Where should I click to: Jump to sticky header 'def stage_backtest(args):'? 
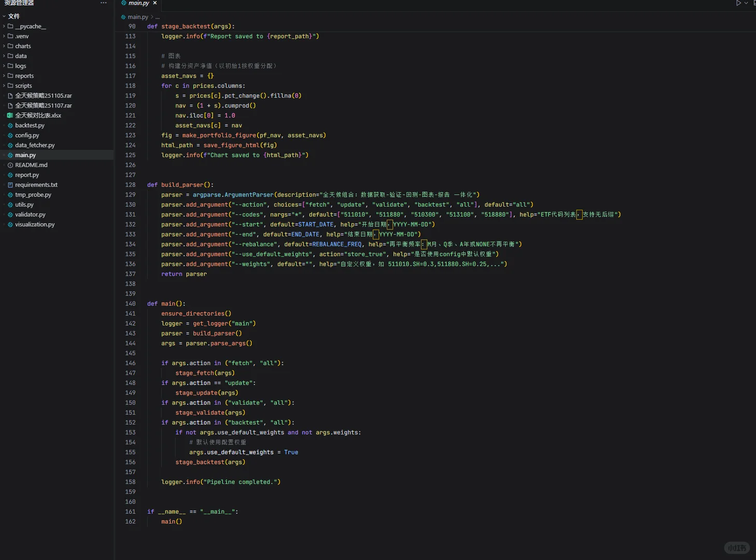point(191,26)
